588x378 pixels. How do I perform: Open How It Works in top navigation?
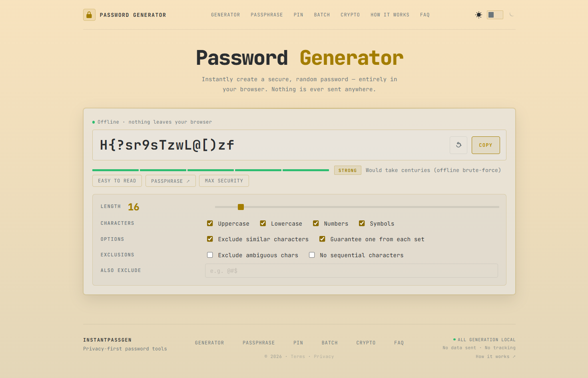coord(390,15)
